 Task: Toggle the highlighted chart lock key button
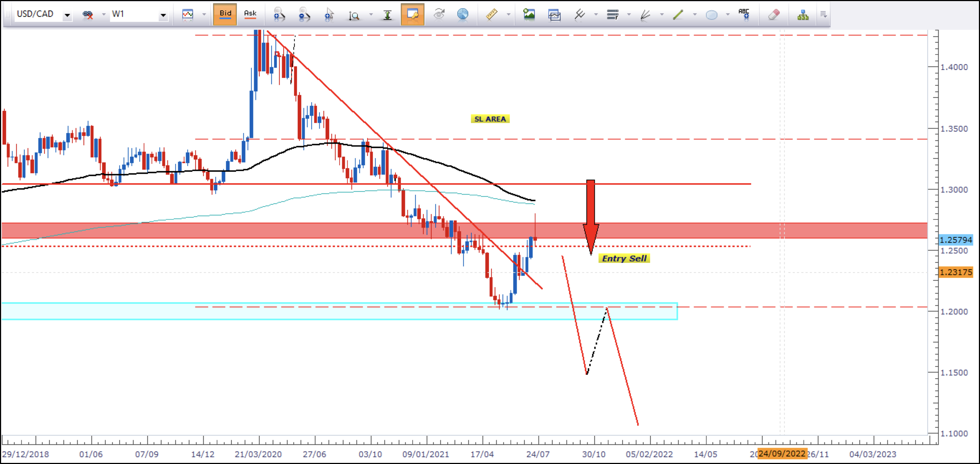coord(412,14)
